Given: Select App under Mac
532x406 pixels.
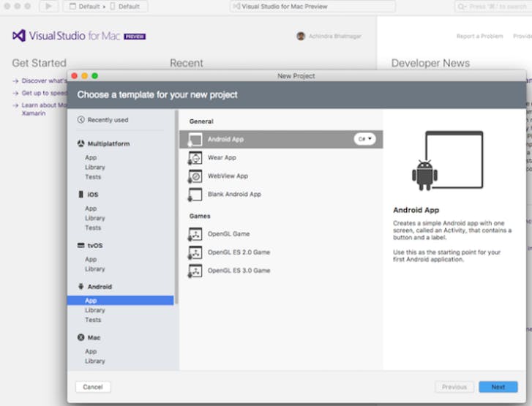Looking at the screenshot, I should [91, 351].
